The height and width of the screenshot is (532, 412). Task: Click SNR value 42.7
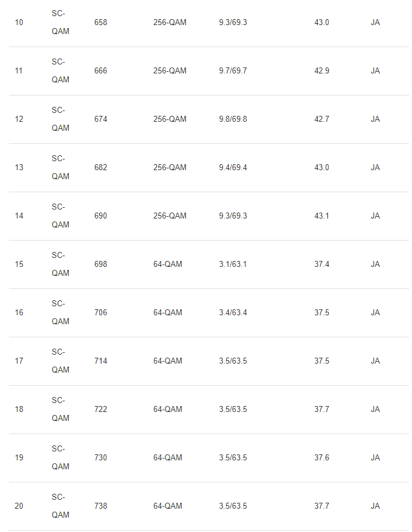tap(321, 119)
